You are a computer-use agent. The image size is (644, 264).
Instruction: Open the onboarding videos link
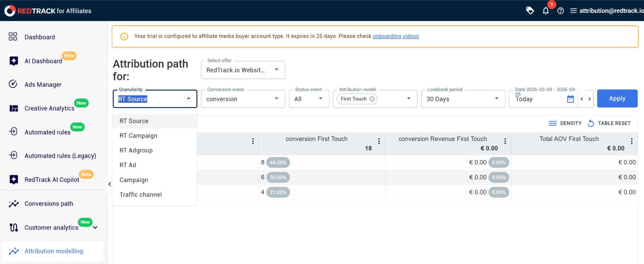tap(396, 36)
